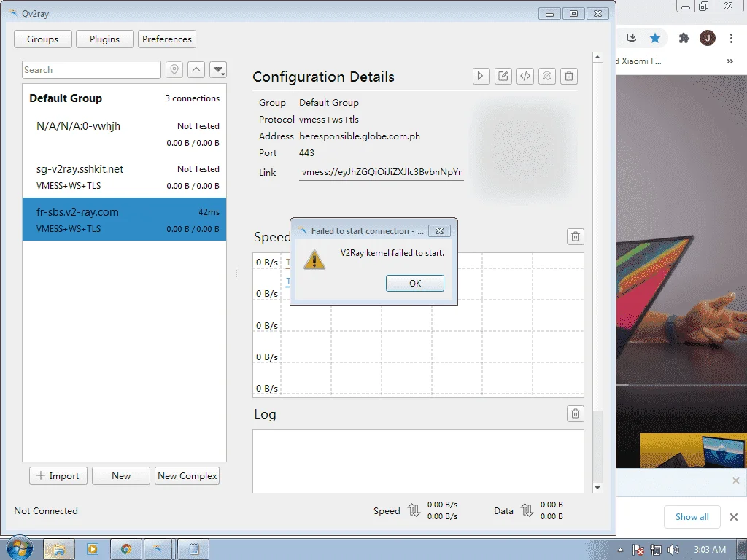747x560 pixels.
Task: Click OK in the failed connection dialog
Action: pos(414,284)
